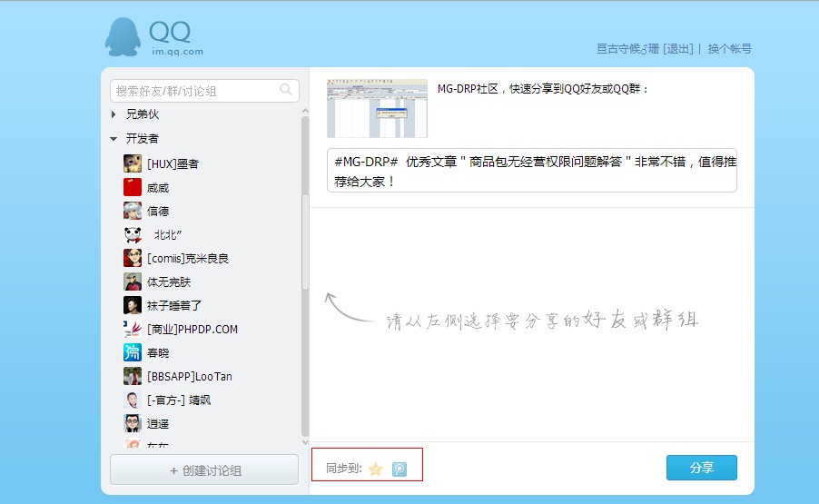Image resolution: width=819 pixels, height=504 pixels.
Task: Select friend name [商业]PHPDP.COM
Action: click(192, 330)
